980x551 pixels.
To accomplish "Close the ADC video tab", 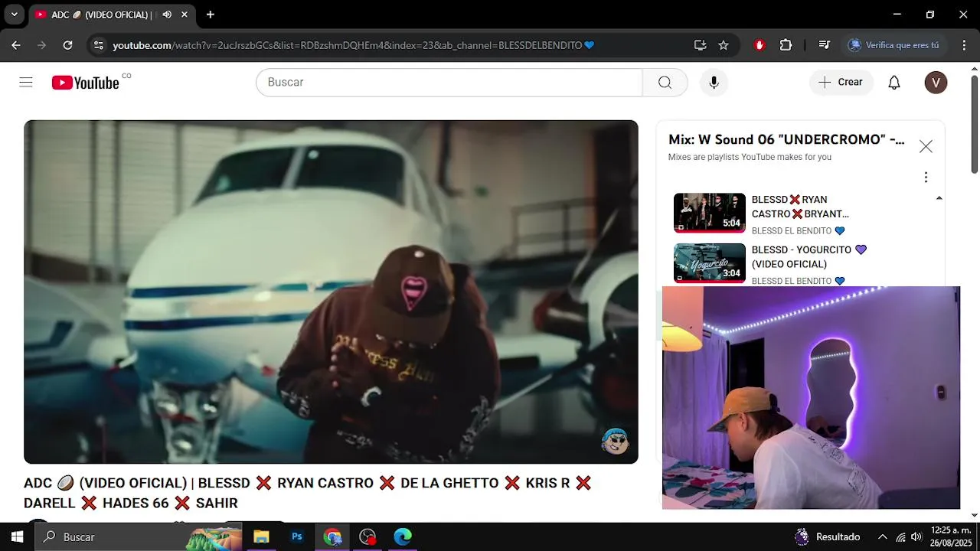I will point(185,15).
